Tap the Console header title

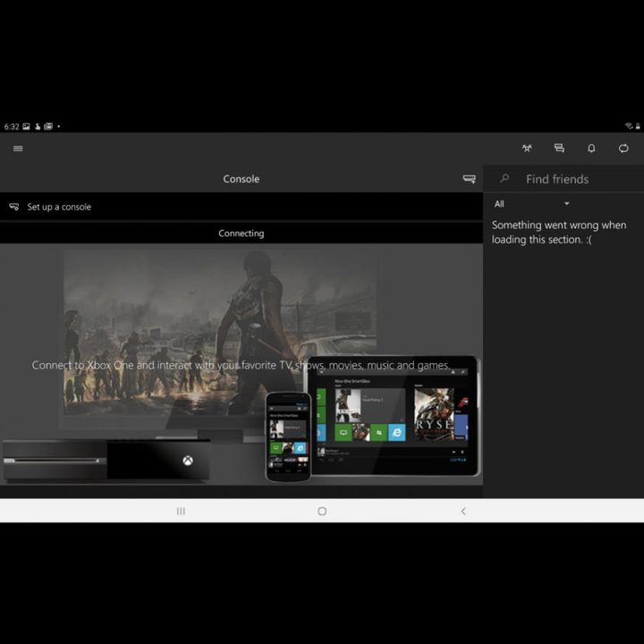241,179
